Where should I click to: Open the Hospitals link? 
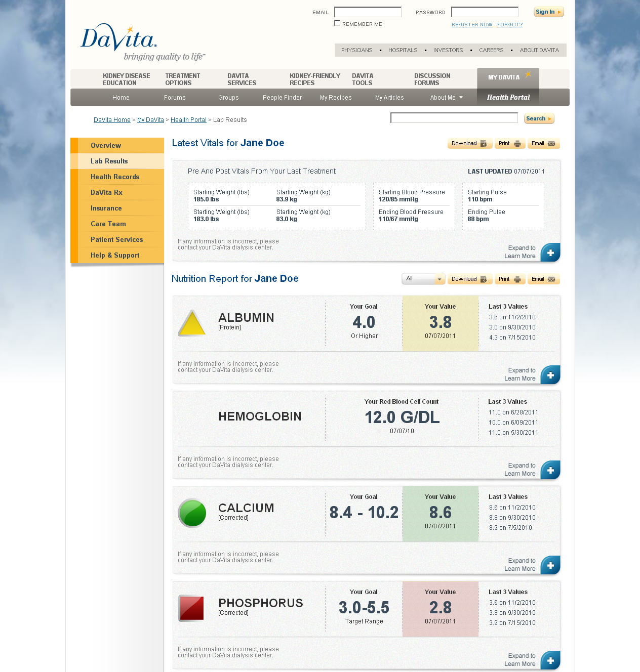pos(403,50)
